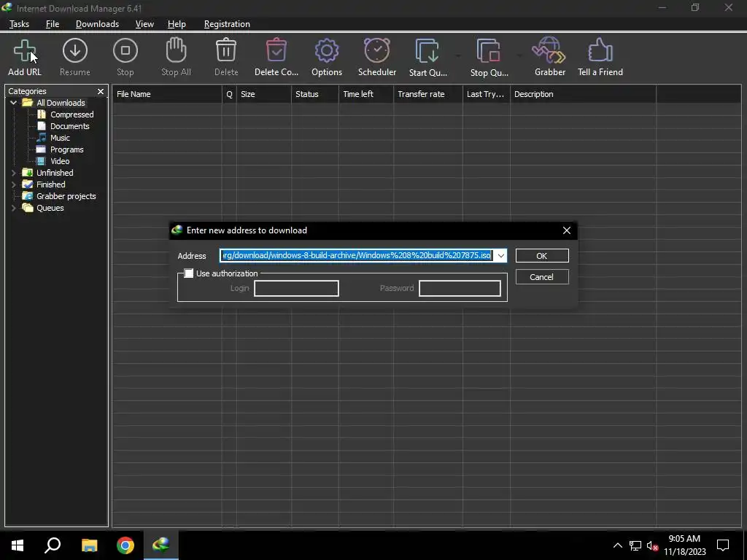Sort by the Last Try column header
Viewport: 747px width, 560px height.
tap(486, 94)
